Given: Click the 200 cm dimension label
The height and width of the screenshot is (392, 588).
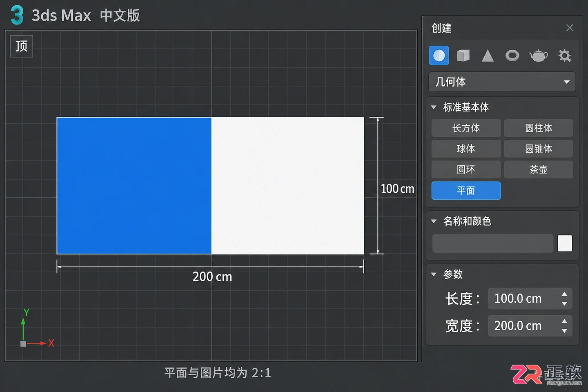Looking at the screenshot, I should (x=212, y=277).
